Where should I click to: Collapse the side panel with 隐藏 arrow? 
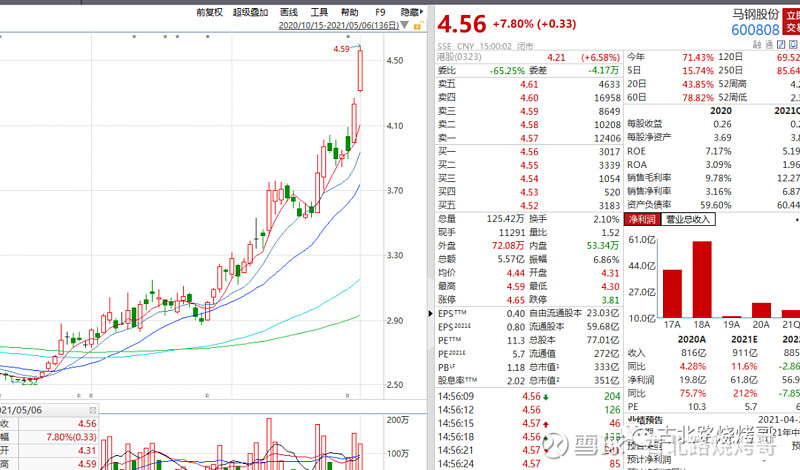(x=412, y=12)
